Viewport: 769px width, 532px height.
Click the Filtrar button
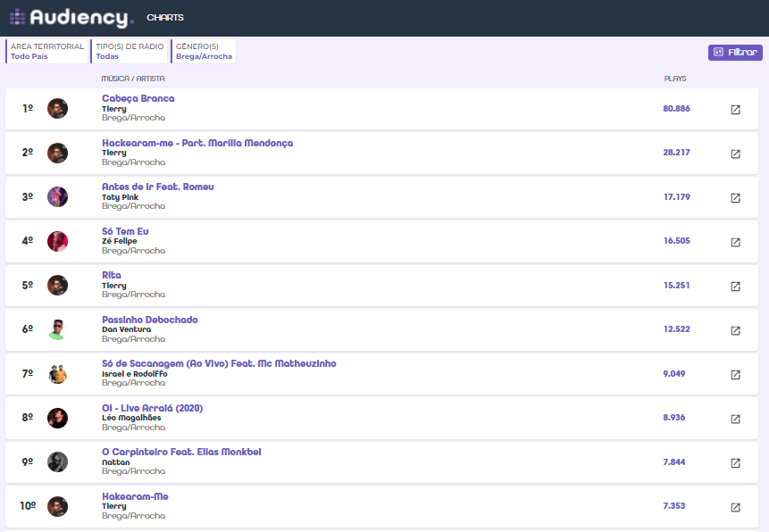[x=735, y=53]
